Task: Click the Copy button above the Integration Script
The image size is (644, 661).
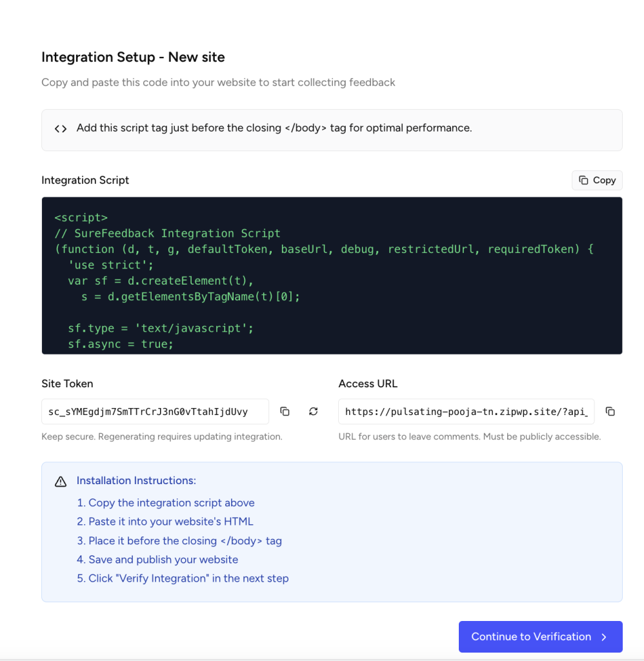Action: 597,180
